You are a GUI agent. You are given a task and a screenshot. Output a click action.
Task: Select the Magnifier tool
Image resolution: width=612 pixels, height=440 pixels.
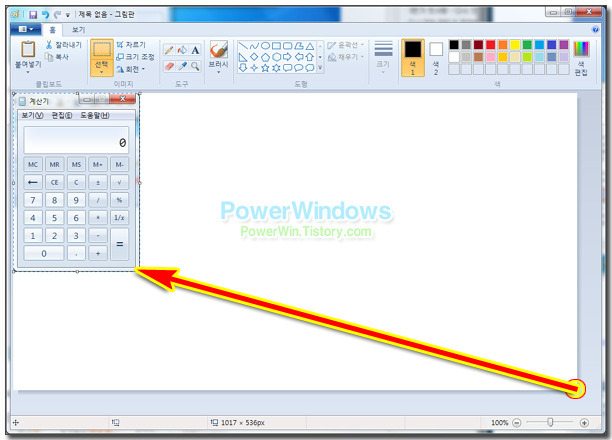click(x=195, y=66)
